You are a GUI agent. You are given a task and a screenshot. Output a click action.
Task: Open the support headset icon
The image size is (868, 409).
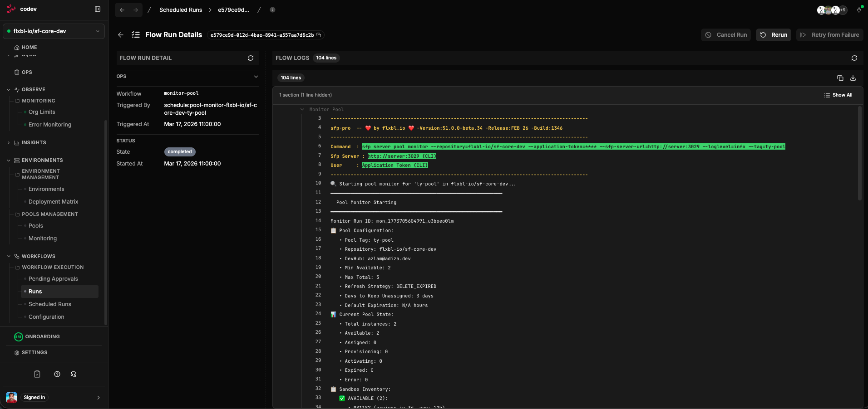(74, 374)
